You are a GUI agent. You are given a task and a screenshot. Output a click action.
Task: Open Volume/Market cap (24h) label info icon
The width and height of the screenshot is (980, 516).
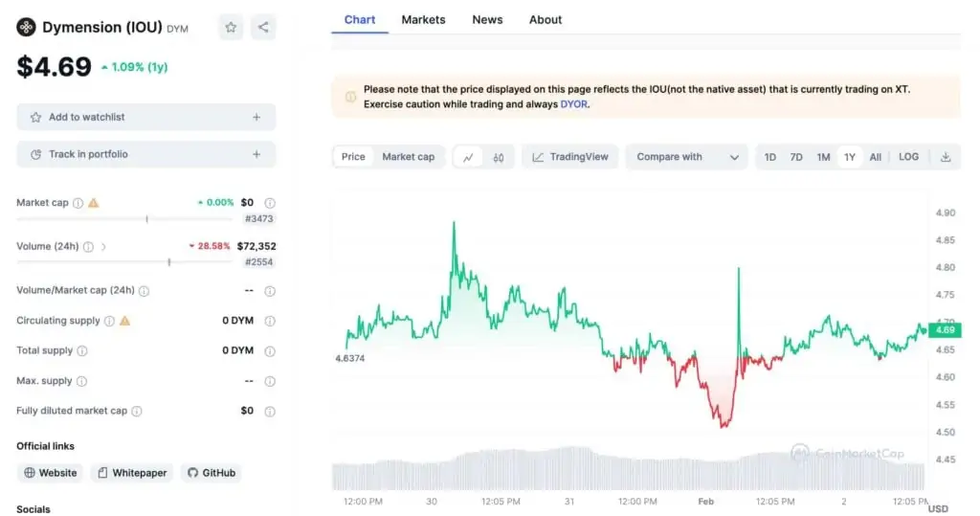tap(145, 291)
